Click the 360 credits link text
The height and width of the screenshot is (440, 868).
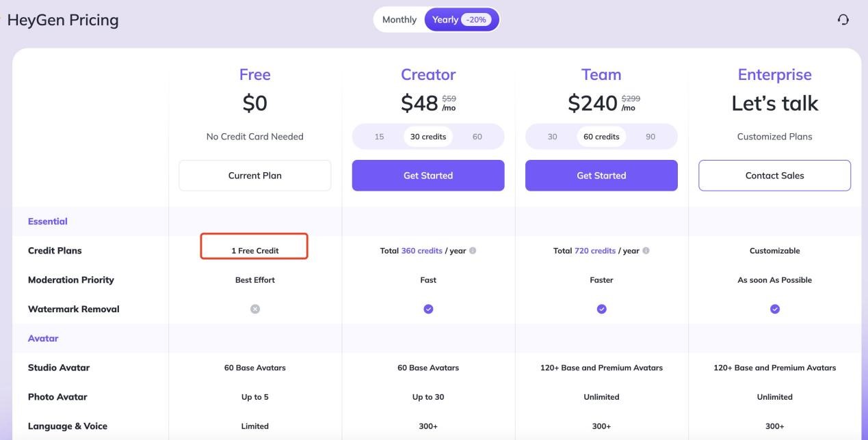(x=421, y=251)
